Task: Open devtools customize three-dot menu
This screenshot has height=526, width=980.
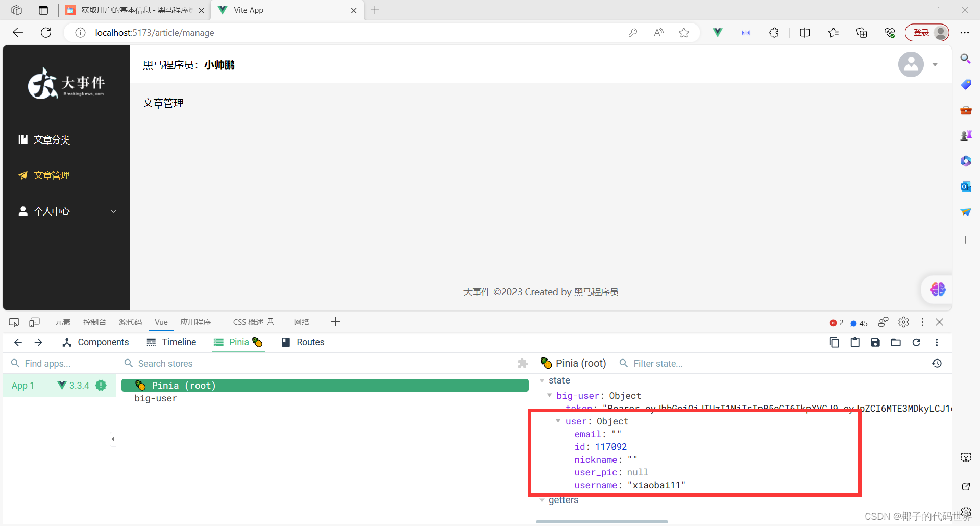Action: pyautogui.click(x=922, y=322)
